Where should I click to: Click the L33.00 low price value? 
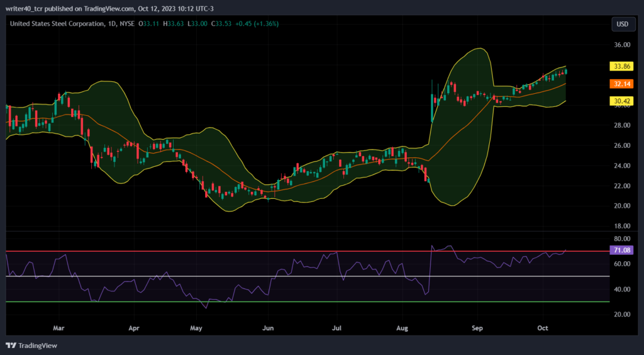tap(197, 24)
